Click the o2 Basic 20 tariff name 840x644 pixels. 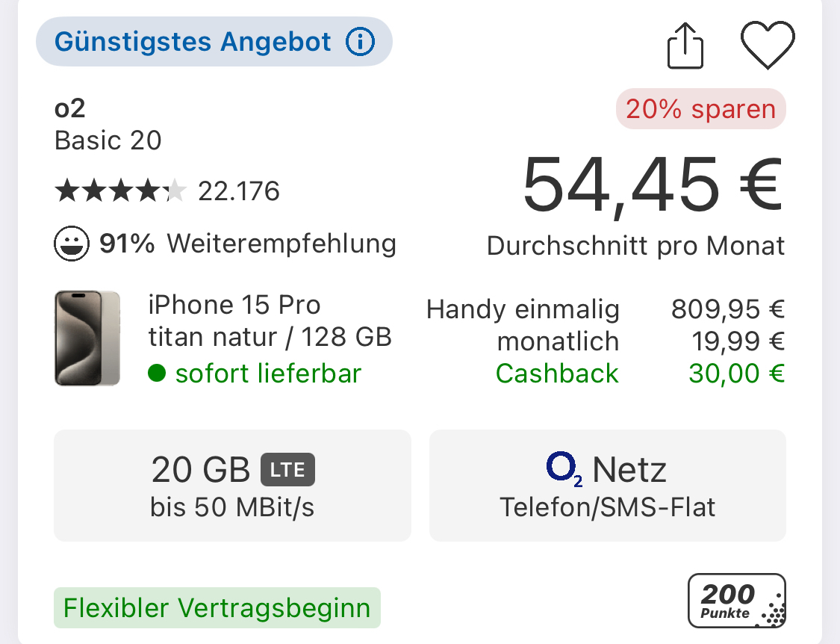pyautogui.click(x=108, y=125)
